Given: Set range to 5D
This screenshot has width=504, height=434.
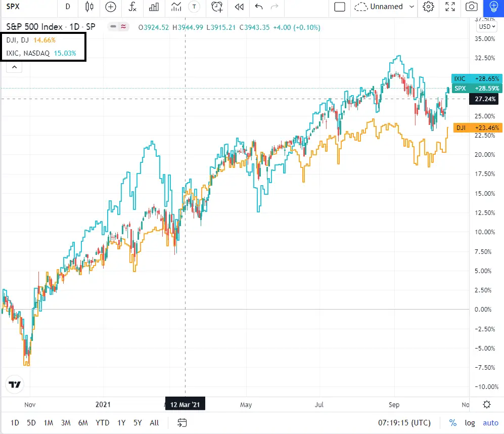Looking at the screenshot, I should click(x=31, y=423).
